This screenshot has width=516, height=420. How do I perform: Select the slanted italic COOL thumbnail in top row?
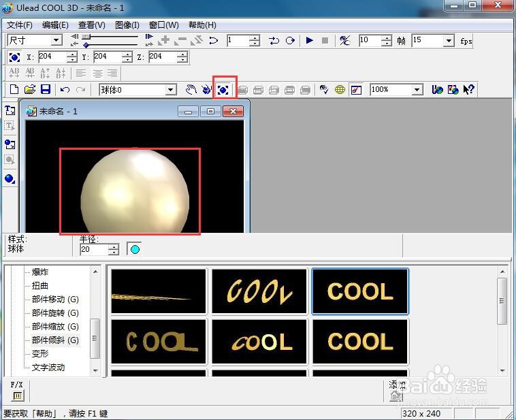click(x=259, y=291)
